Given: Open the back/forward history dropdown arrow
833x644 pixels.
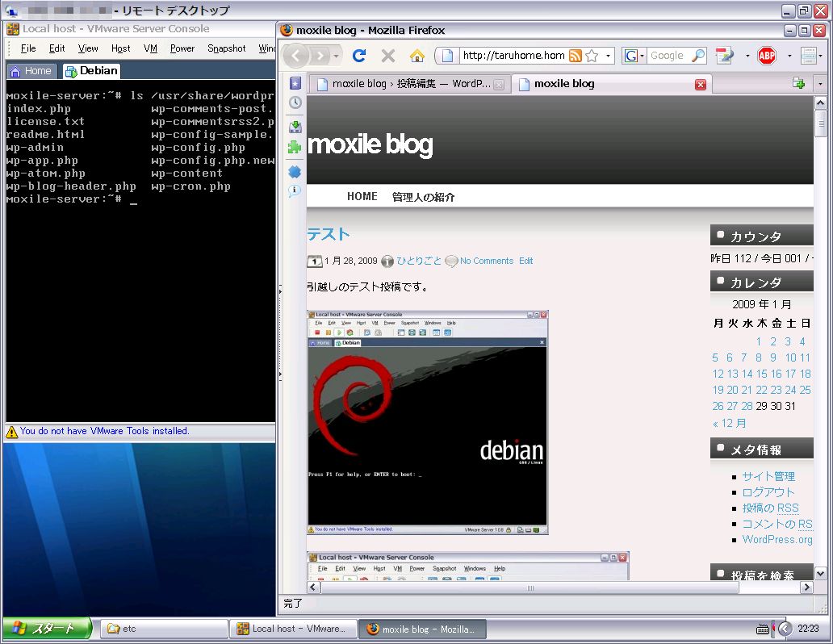Looking at the screenshot, I should pyautogui.click(x=337, y=56).
